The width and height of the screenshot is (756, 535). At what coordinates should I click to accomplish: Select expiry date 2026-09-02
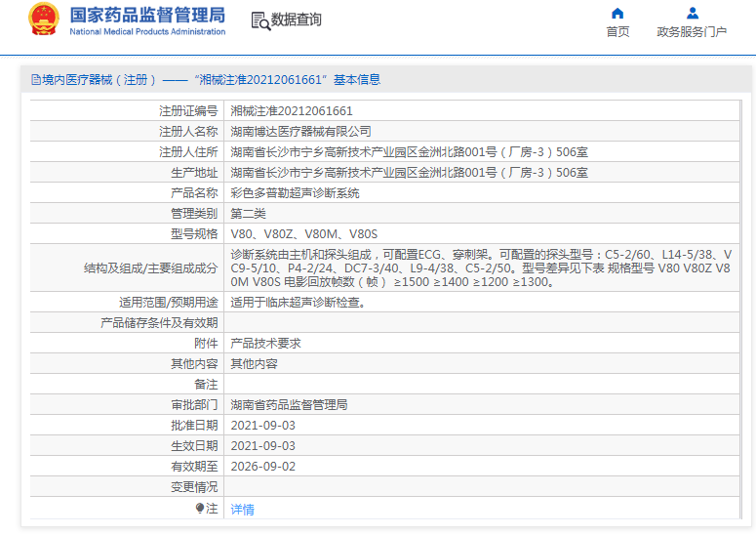[263, 467]
